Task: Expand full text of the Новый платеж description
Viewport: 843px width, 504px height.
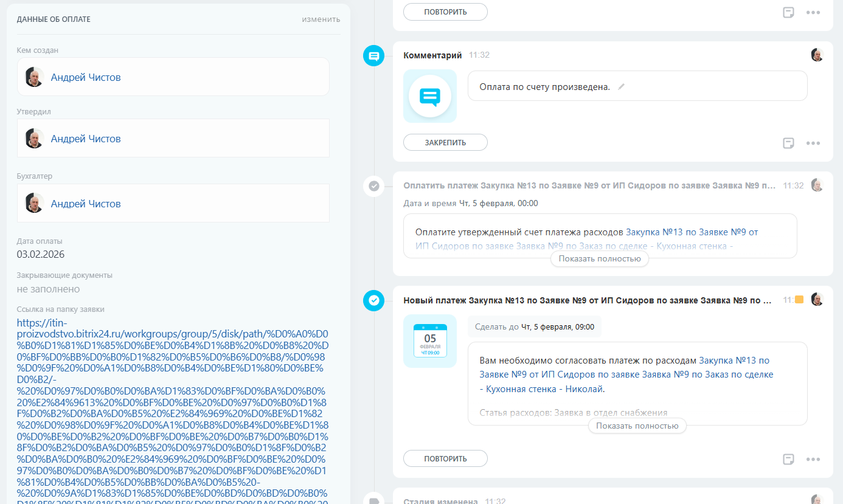Action: pos(637,426)
